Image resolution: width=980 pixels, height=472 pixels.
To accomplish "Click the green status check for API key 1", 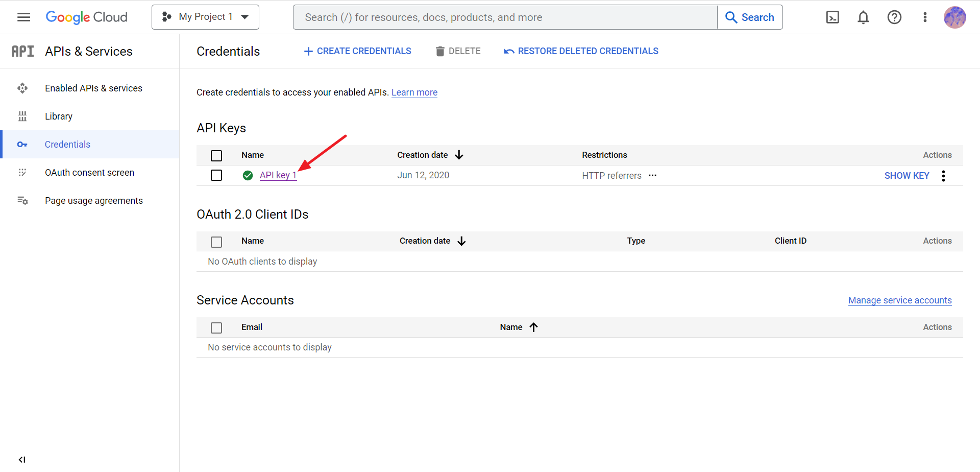I will 248,175.
